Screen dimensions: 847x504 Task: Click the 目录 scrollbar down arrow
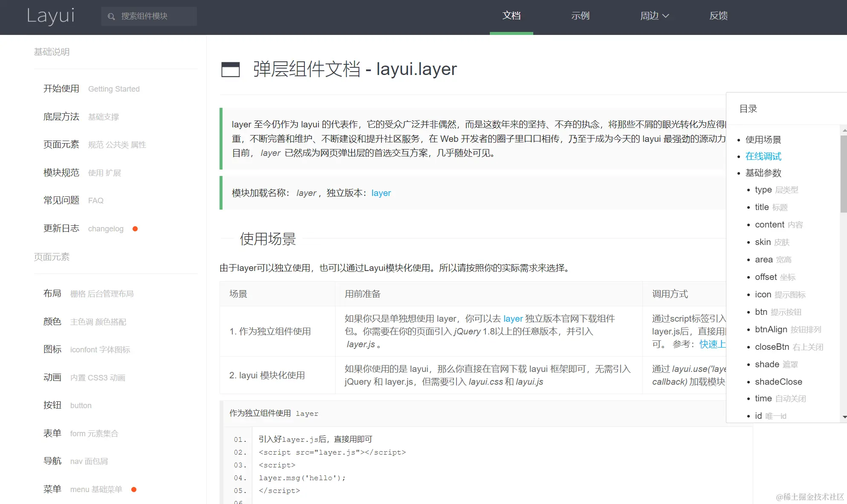click(844, 417)
